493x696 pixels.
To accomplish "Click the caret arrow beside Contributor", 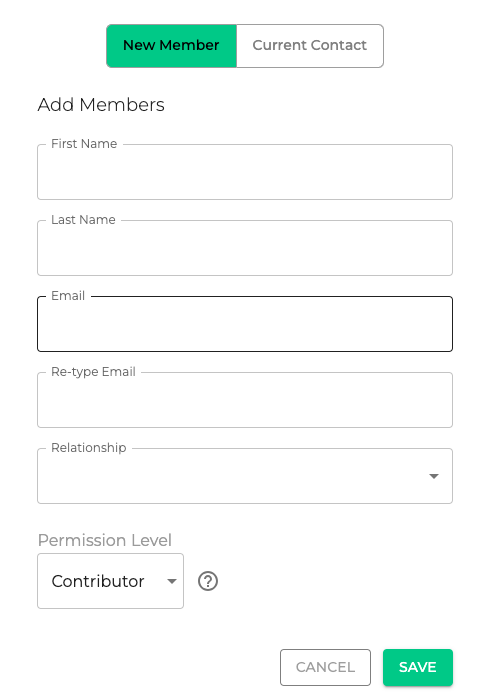I will 172,581.
